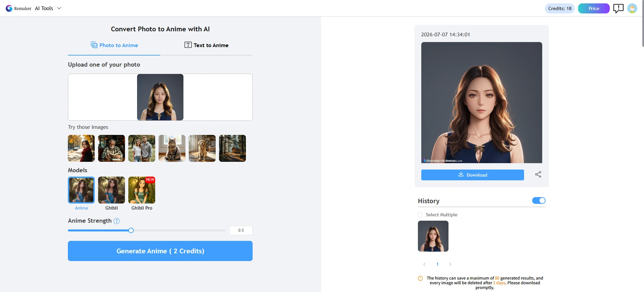This screenshot has height=292, width=644.
Task: Click the Anime Strength slider handle
Action: pos(131,230)
